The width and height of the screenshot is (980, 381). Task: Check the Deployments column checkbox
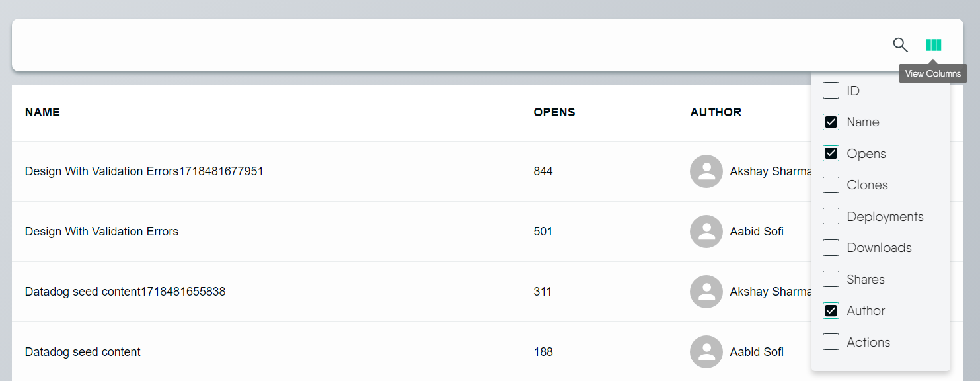pos(831,216)
